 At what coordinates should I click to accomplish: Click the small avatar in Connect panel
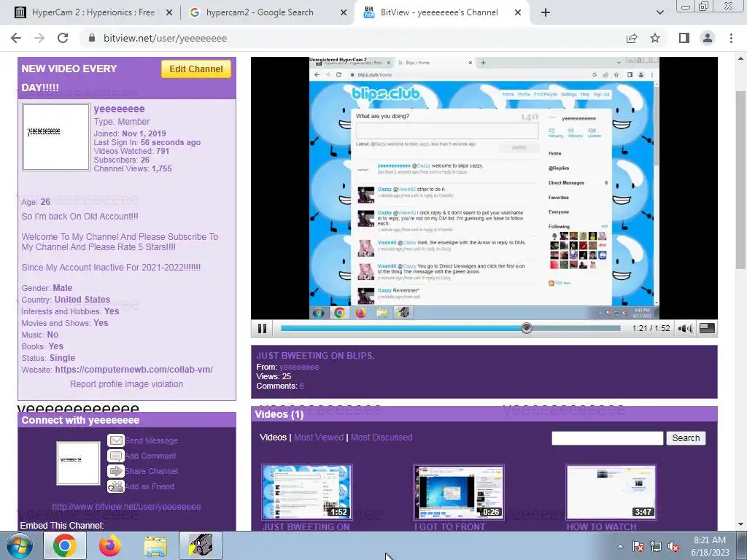point(78,463)
